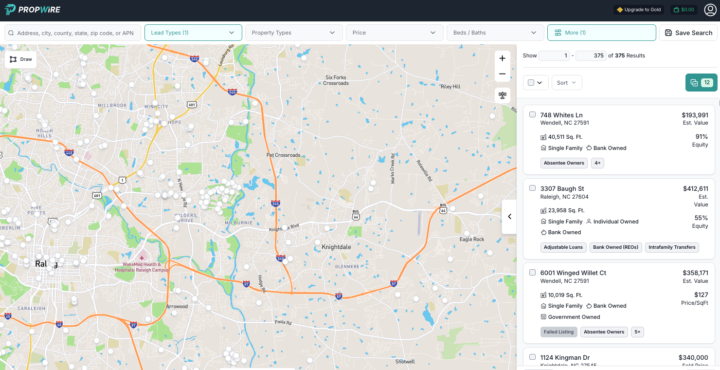This screenshot has height=370, width=720.
Task: Open 1124 Kingman Dr listing
Action: click(x=565, y=357)
